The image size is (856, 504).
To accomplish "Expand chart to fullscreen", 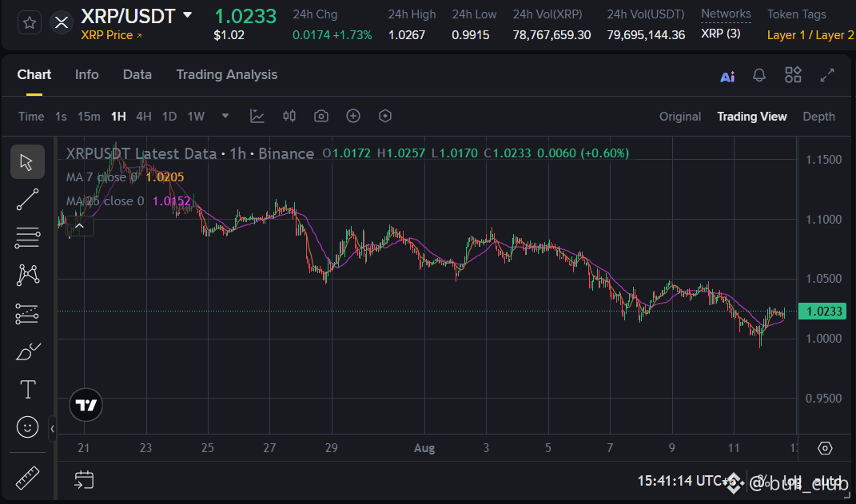I will coord(827,75).
